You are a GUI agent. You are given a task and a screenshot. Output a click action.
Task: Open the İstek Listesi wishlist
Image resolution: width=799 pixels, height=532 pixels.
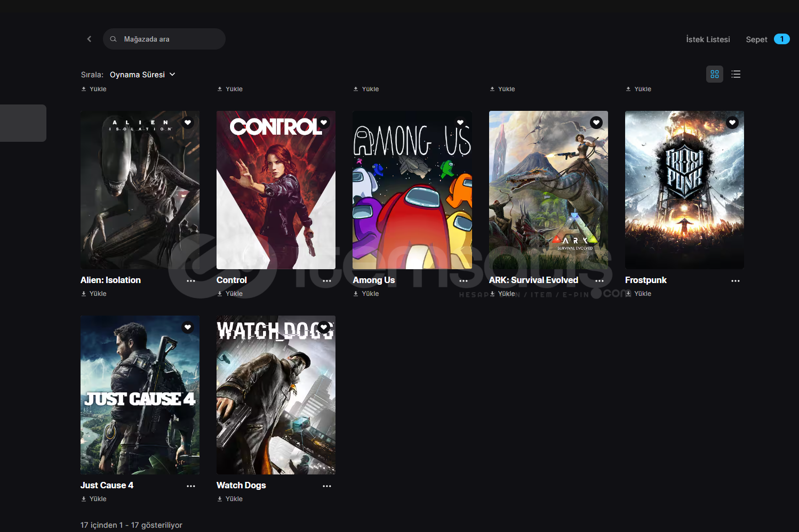(708, 39)
